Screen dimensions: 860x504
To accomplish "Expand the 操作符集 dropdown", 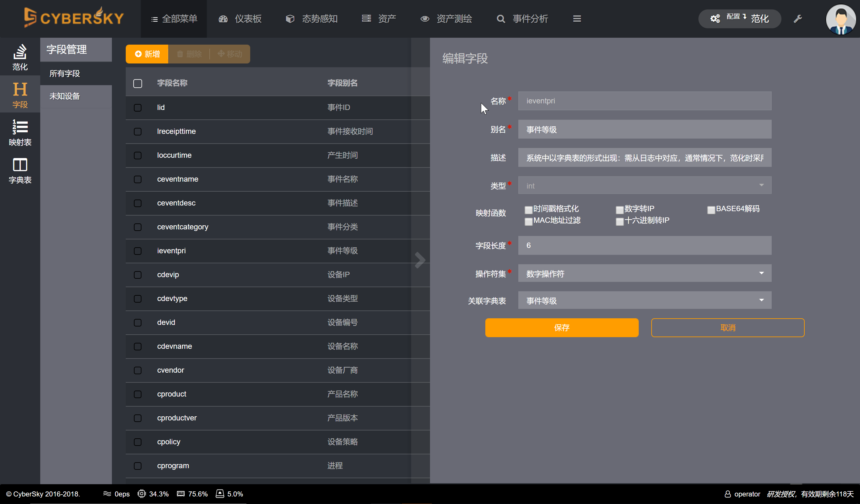I will pyautogui.click(x=644, y=273).
